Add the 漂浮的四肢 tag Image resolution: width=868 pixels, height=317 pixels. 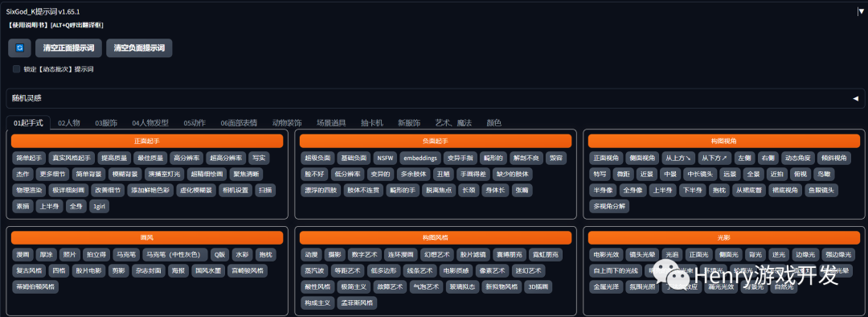pos(320,190)
